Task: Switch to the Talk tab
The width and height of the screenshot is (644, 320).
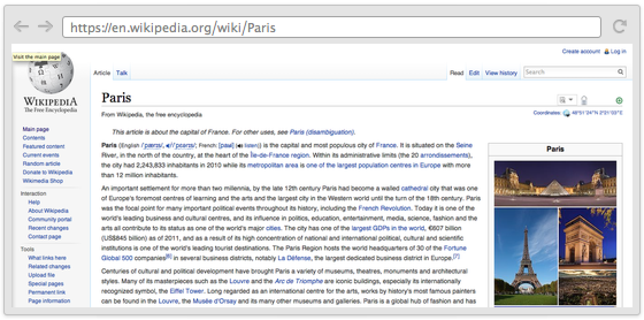Action: pyautogui.click(x=122, y=73)
